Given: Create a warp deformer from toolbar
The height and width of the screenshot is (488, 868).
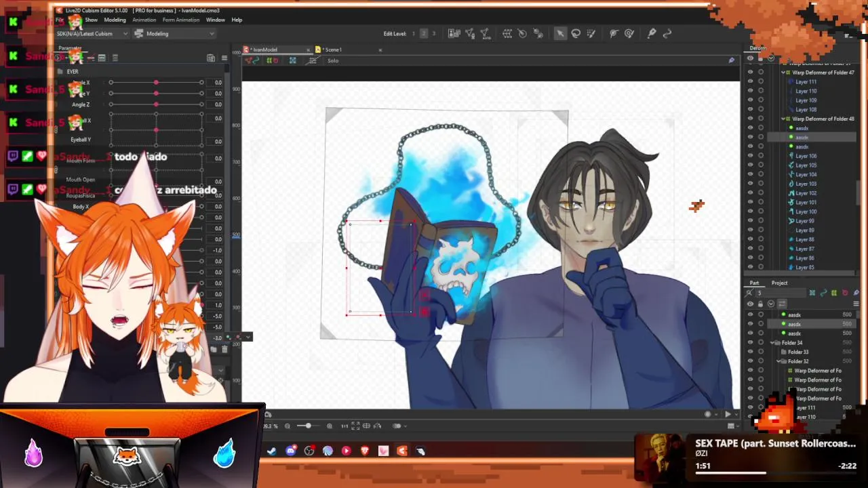Looking at the screenshot, I should click(507, 33).
